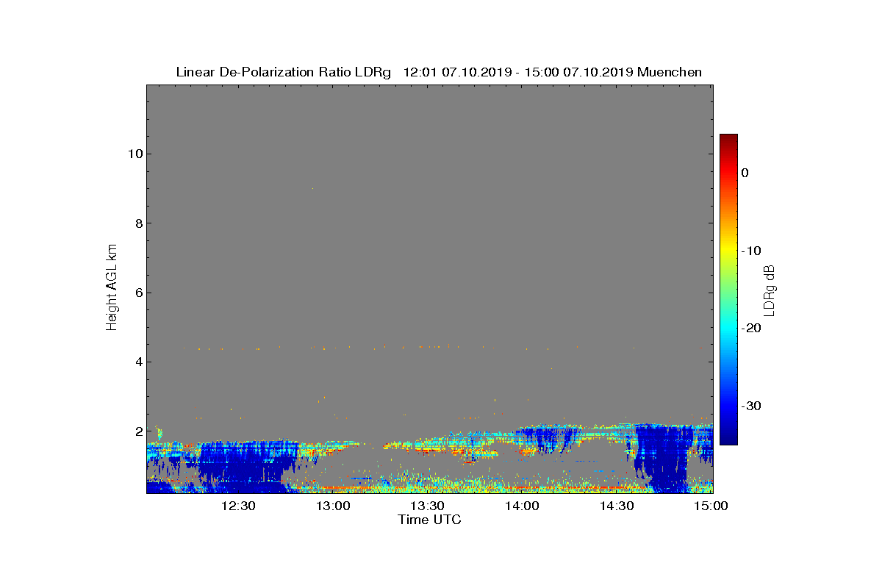Click the '12:30' time tick label
Screen dimensions: 882x588
click(x=238, y=506)
